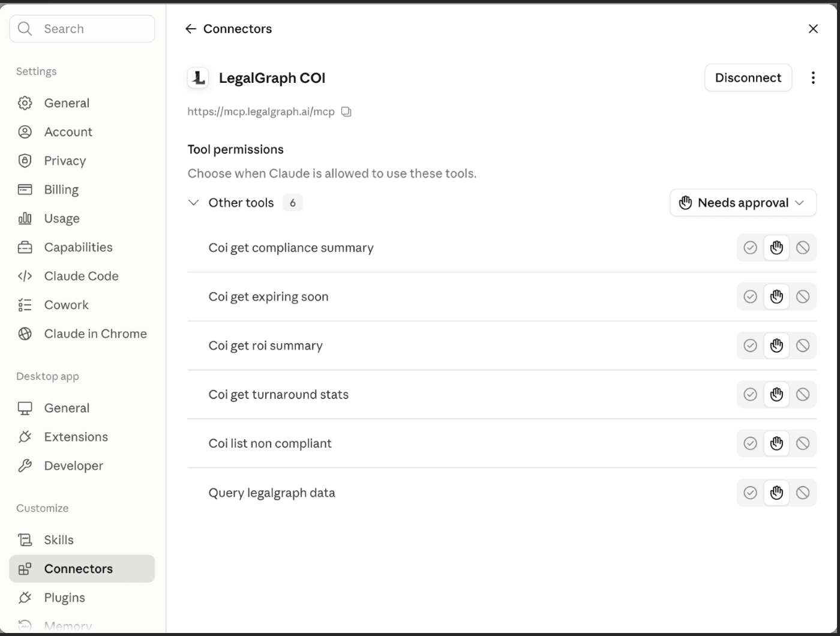
Task: Block the Query legalgraph data tool
Action: tap(803, 493)
